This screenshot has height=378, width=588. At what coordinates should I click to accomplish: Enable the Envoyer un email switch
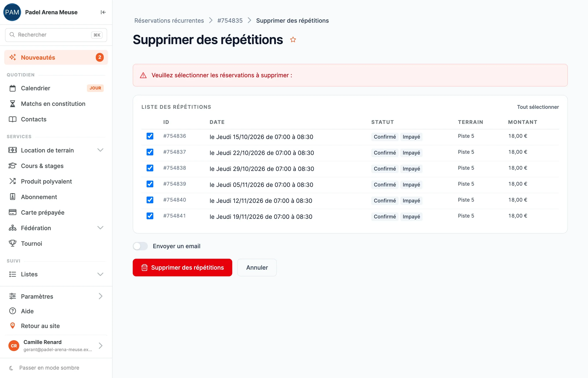pos(140,246)
